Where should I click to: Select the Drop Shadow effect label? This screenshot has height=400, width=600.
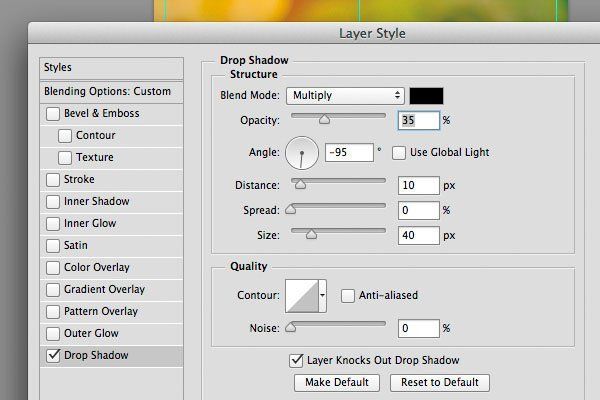pos(96,356)
